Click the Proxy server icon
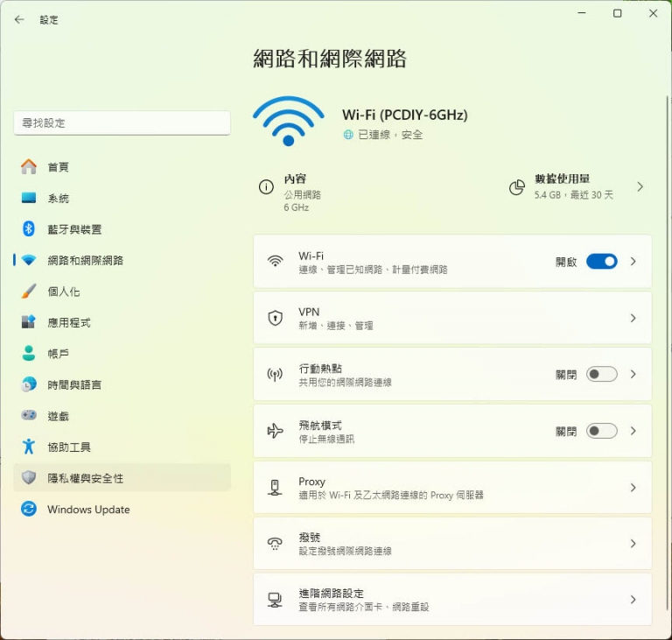The image size is (672, 640). (275, 488)
